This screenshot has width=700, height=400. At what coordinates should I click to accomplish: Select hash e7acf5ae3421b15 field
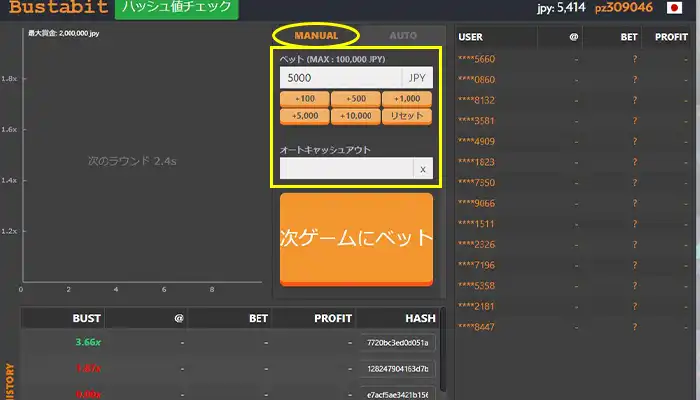[x=397, y=395]
